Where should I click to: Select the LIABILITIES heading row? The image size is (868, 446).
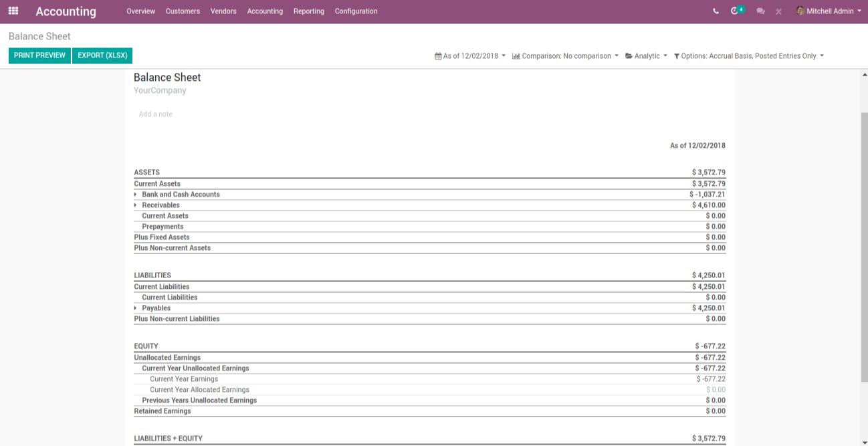(429, 275)
